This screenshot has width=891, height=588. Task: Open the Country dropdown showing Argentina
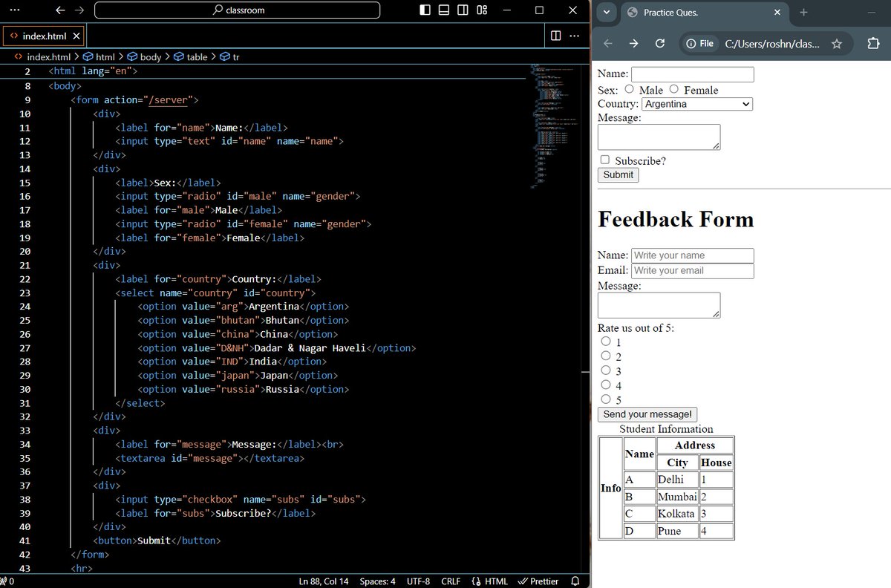click(x=697, y=104)
